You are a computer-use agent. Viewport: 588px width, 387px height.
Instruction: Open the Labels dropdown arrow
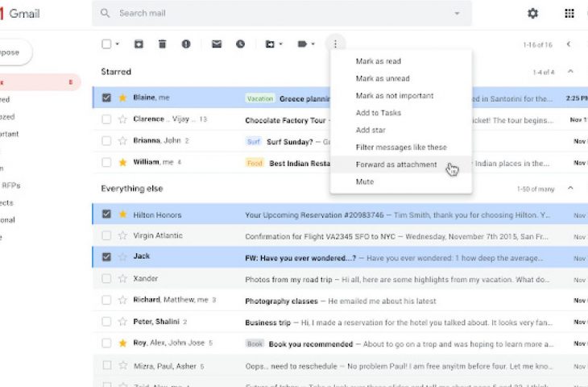pos(313,44)
